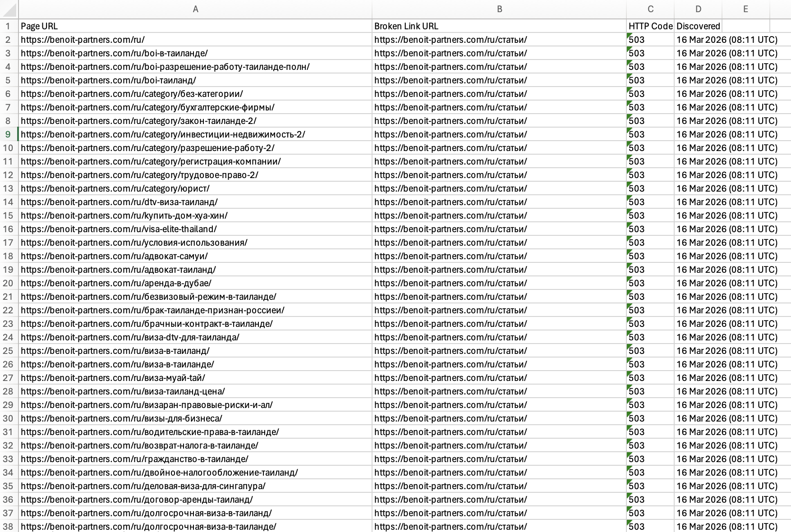Select the cell ending "аренда-в-дубае/"
This screenshot has height=532, width=791.
pyautogui.click(x=195, y=283)
